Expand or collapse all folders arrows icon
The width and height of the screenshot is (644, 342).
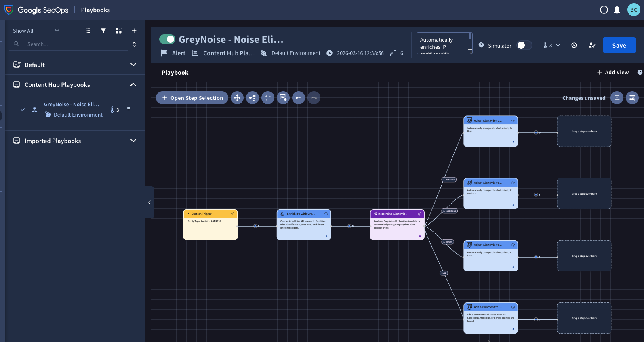[134, 44]
